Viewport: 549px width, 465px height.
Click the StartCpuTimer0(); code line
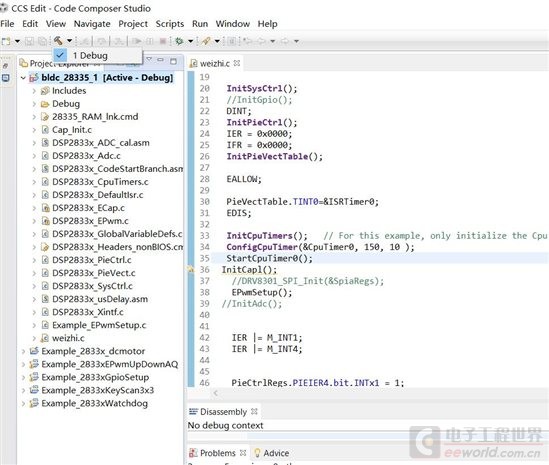tap(269, 258)
